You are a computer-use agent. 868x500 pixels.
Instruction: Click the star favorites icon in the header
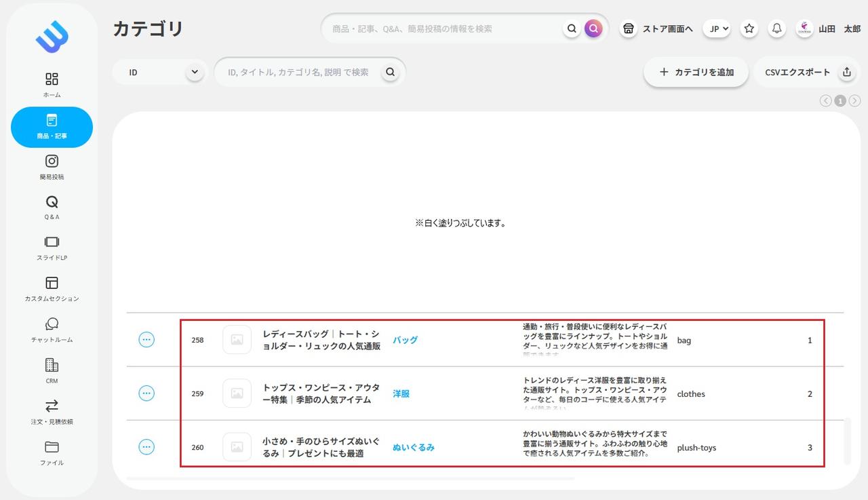[x=749, y=28]
